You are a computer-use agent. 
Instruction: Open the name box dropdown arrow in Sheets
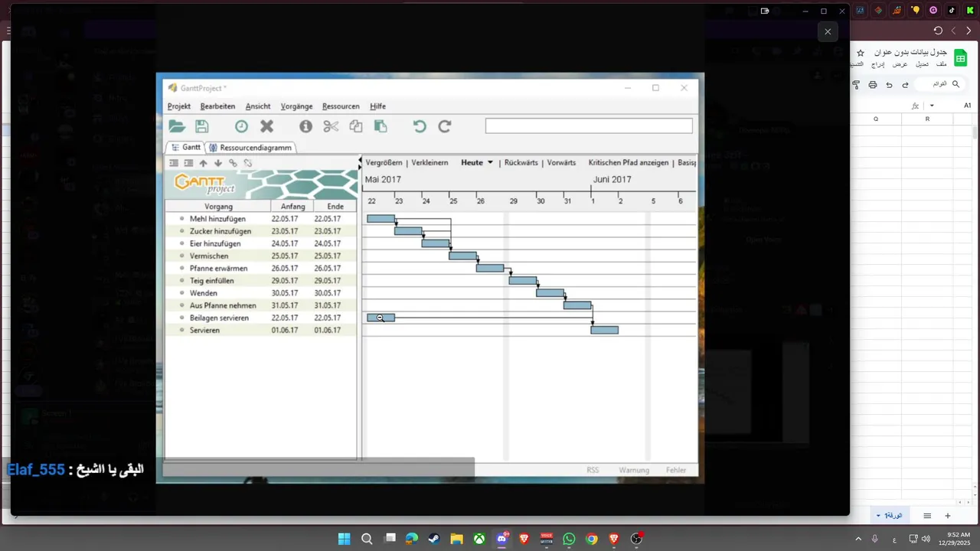coord(932,106)
